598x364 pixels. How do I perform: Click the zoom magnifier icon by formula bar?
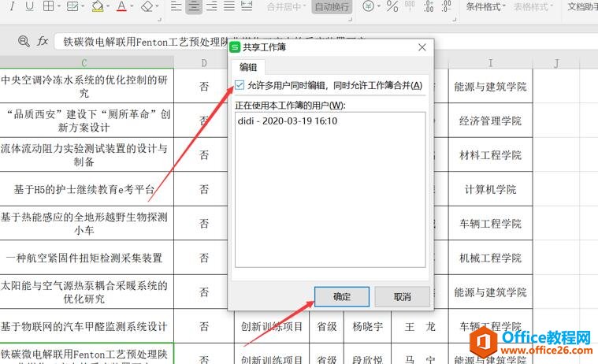(24, 41)
